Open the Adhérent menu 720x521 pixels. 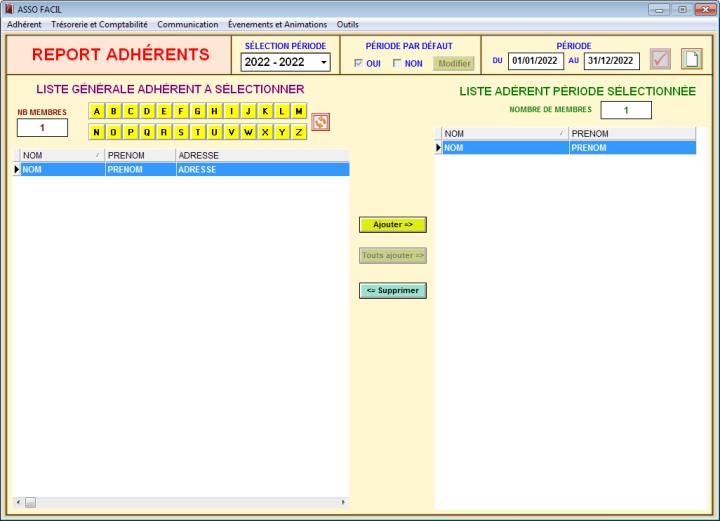click(24, 24)
